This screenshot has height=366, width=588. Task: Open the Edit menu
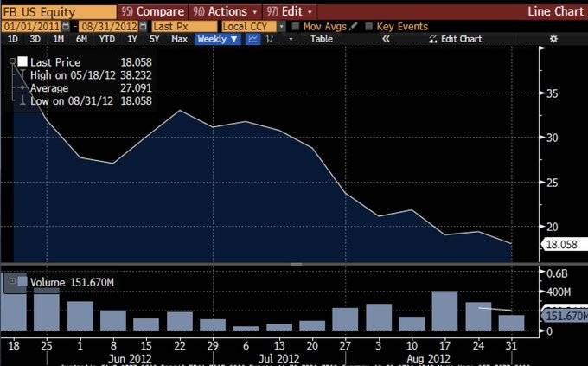(290, 11)
